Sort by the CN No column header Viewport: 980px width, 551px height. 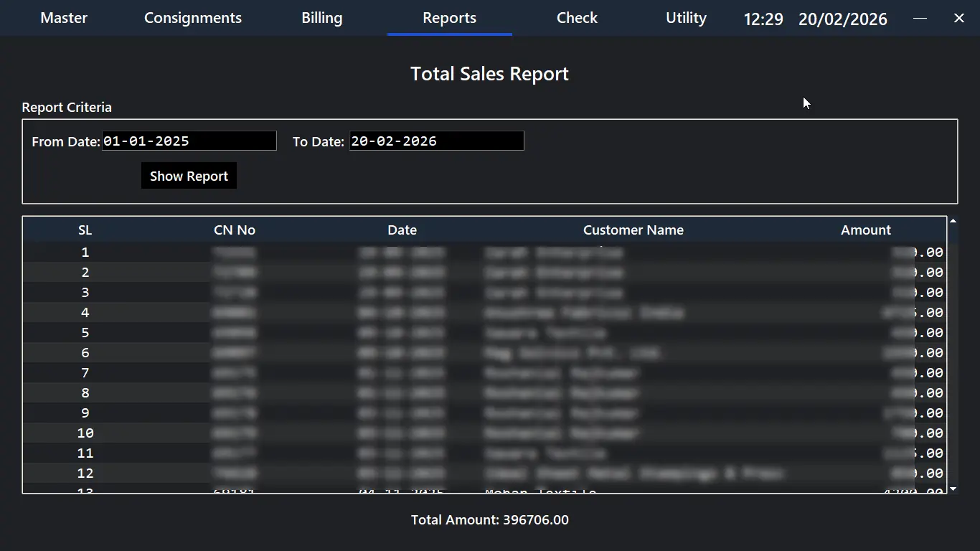pos(235,230)
